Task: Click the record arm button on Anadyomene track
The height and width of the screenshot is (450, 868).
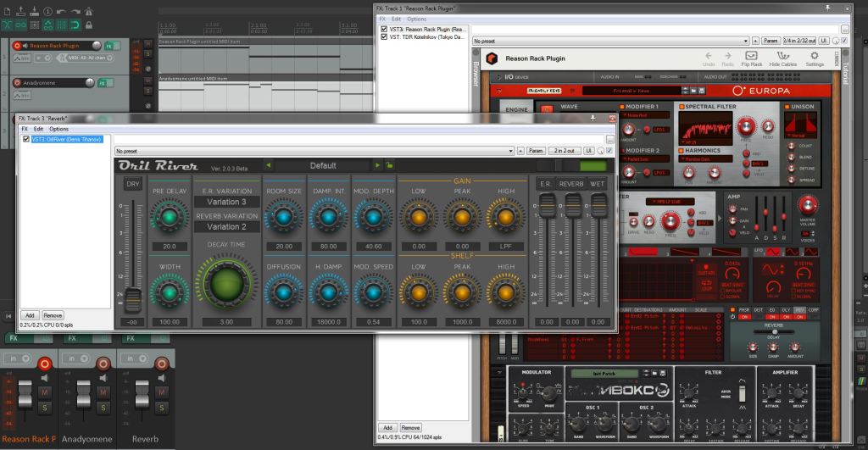Action: pyautogui.click(x=18, y=83)
